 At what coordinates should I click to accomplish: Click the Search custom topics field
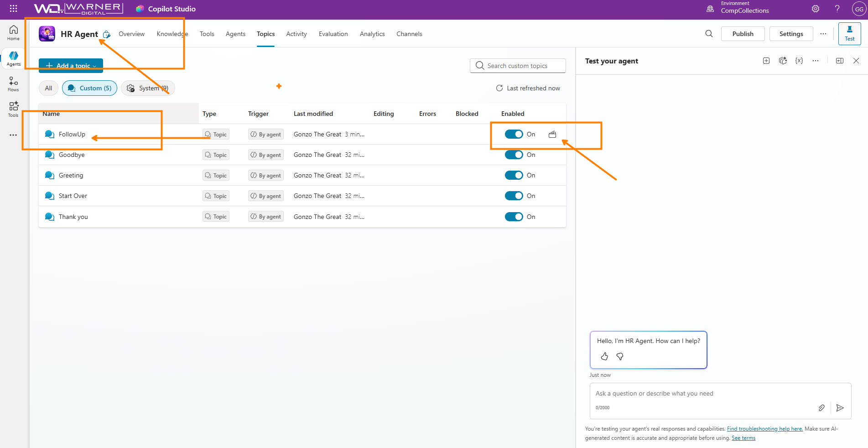tap(518, 66)
